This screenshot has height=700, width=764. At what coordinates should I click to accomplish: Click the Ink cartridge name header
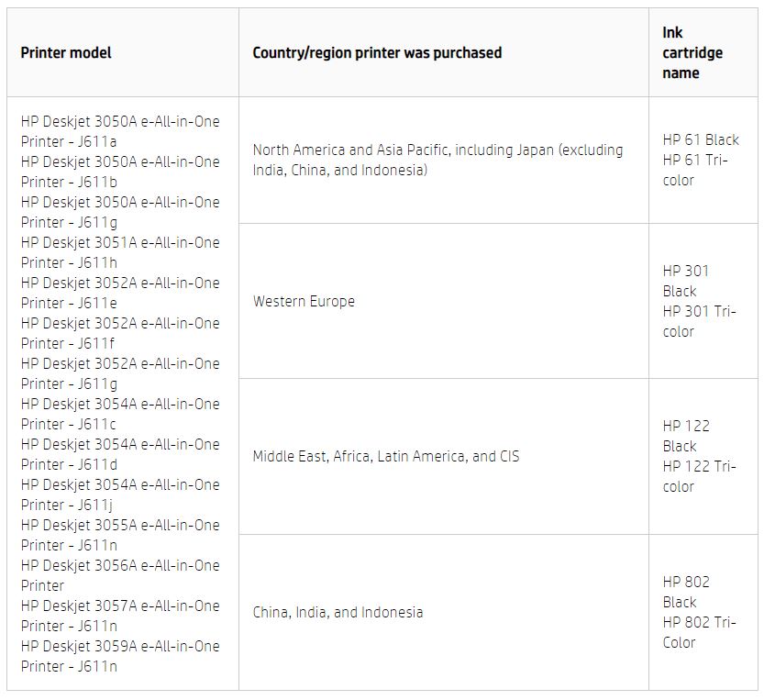692,53
